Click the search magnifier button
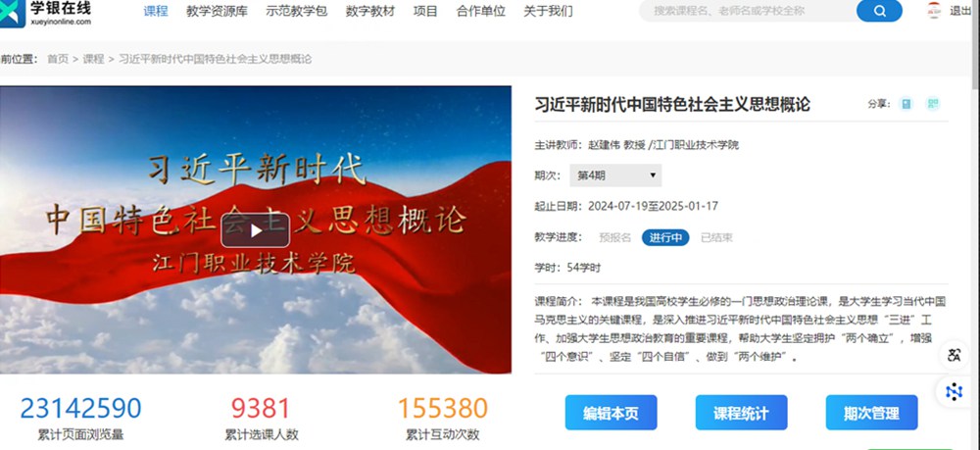The height and width of the screenshot is (450, 980). [879, 11]
